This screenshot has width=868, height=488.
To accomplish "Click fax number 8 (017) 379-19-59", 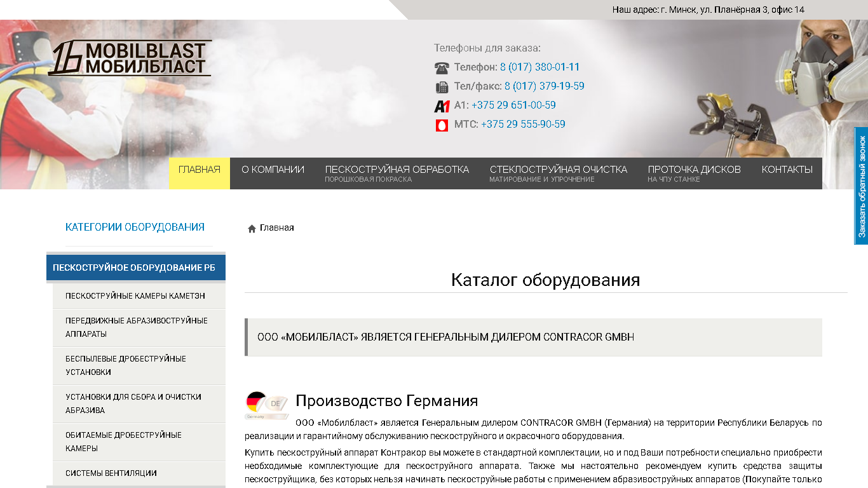I will click(545, 86).
